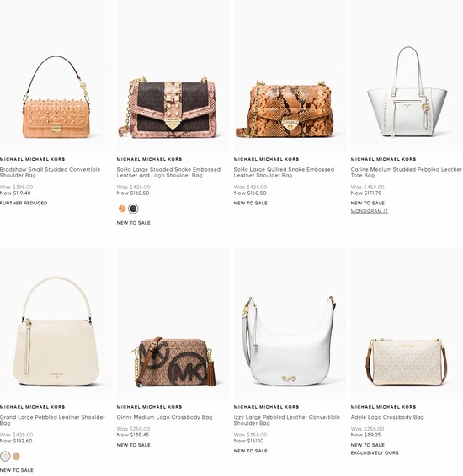View the cream Grand Large shoulder bag photo
This screenshot has width=463, height=476.
[x=56, y=323]
